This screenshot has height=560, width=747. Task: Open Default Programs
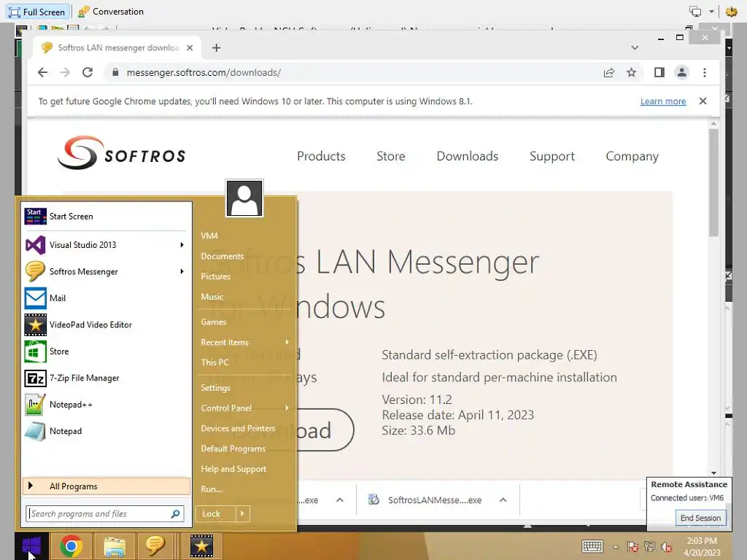point(233,448)
